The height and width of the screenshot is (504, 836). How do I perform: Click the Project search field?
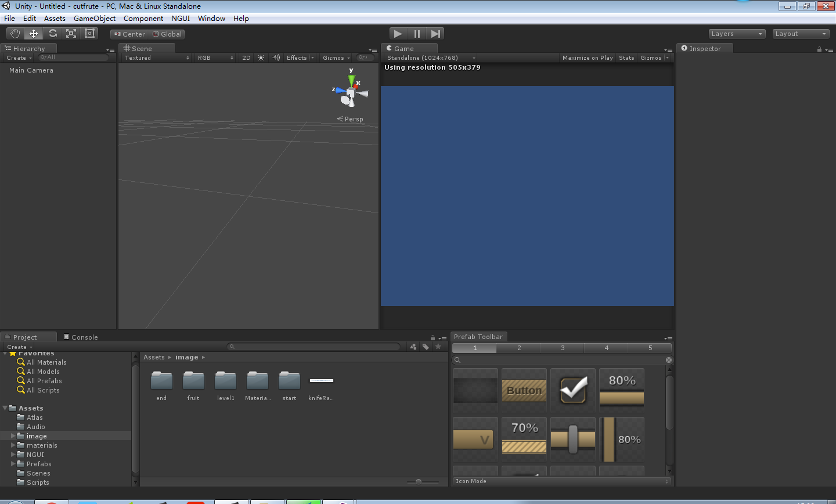(x=313, y=347)
